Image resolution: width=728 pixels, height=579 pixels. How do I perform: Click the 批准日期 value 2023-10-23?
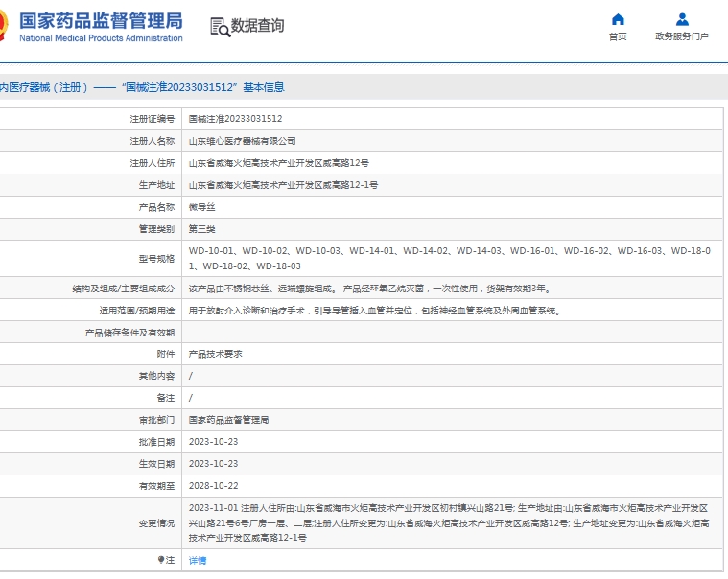(x=214, y=442)
